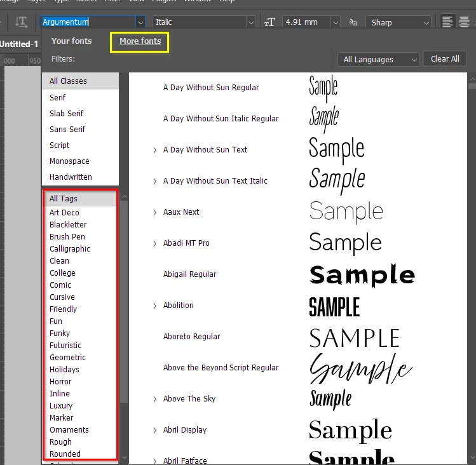Image resolution: width=476 pixels, height=465 pixels.
Task: Open the Sharp anti-aliasing dropdown
Action: point(398,22)
